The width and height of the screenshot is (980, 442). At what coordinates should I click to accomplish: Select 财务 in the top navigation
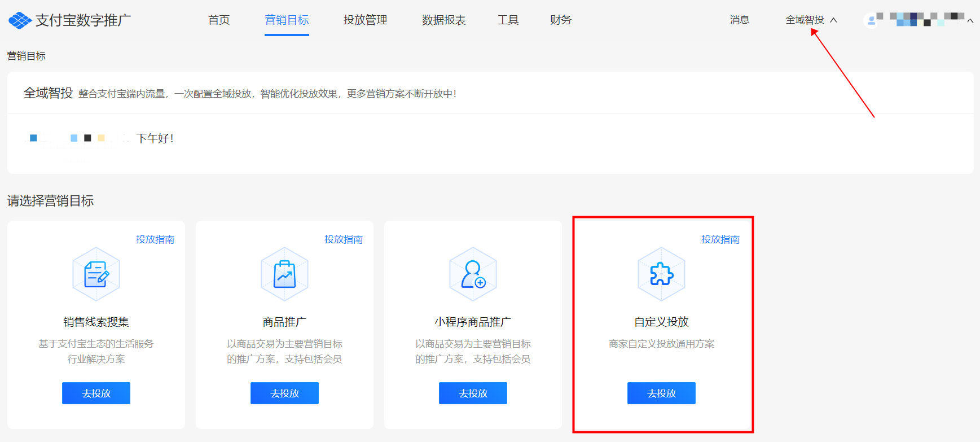point(561,20)
